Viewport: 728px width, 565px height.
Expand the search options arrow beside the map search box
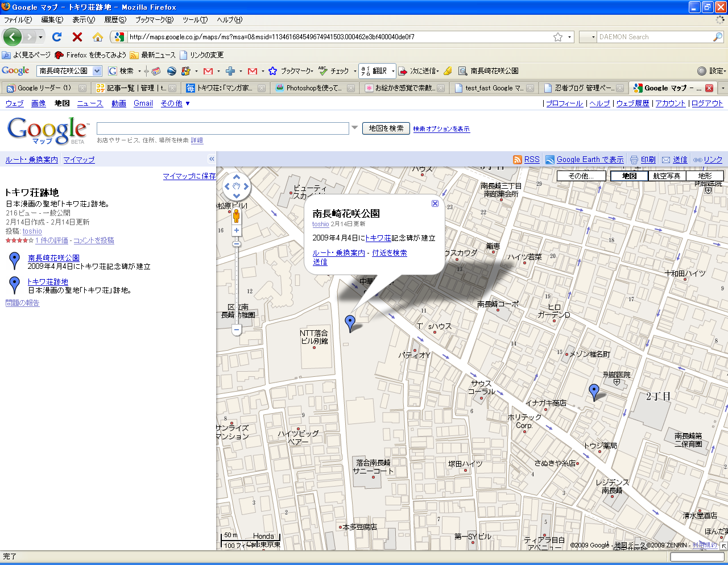tap(354, 127)
